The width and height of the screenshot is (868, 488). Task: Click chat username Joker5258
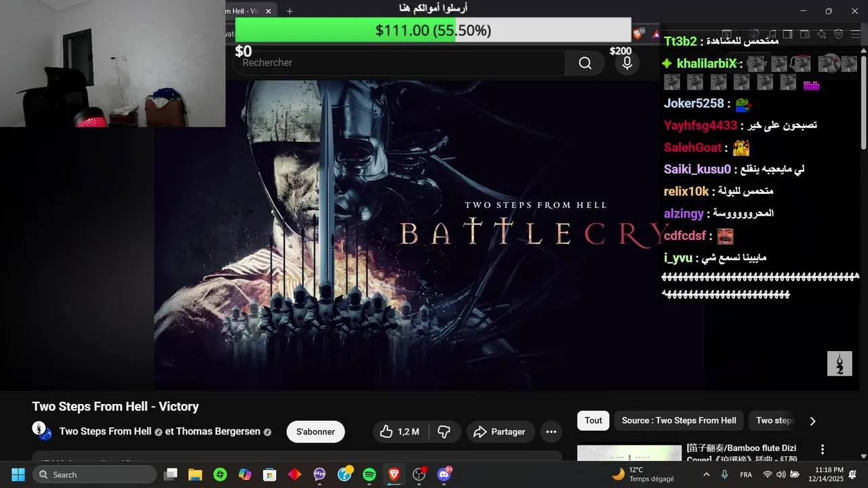(694, 104)
